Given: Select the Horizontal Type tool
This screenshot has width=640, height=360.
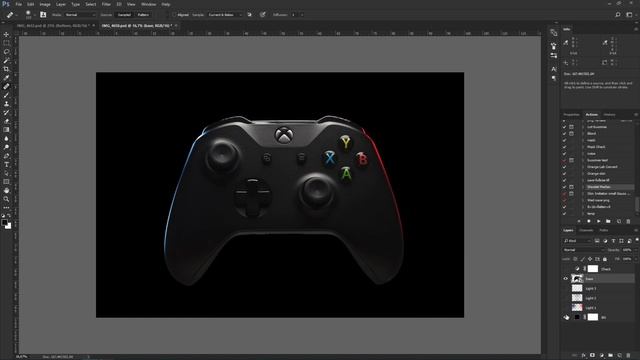Looking at the screenshot, I should (6, 164).
